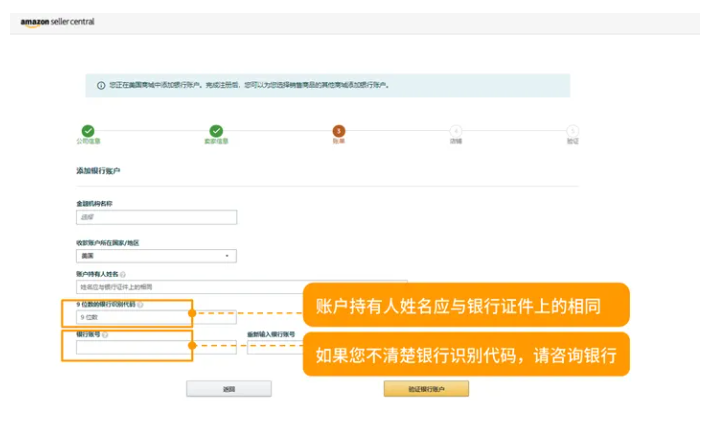Click help icon next to 账户持有人姓名
Screen dimensions: 712x426
point(122,273)
